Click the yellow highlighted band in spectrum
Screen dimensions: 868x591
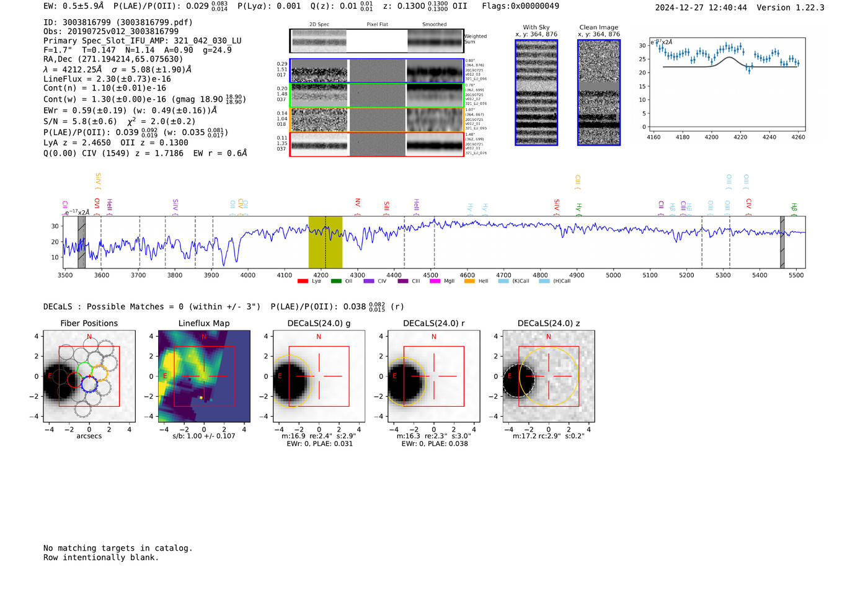coord(325,242)
